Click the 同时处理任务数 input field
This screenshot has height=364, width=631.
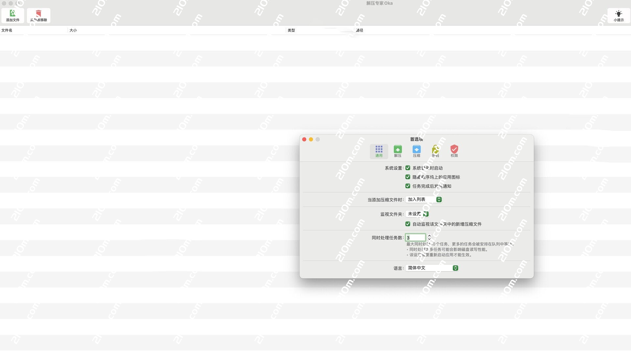(415, 237)
